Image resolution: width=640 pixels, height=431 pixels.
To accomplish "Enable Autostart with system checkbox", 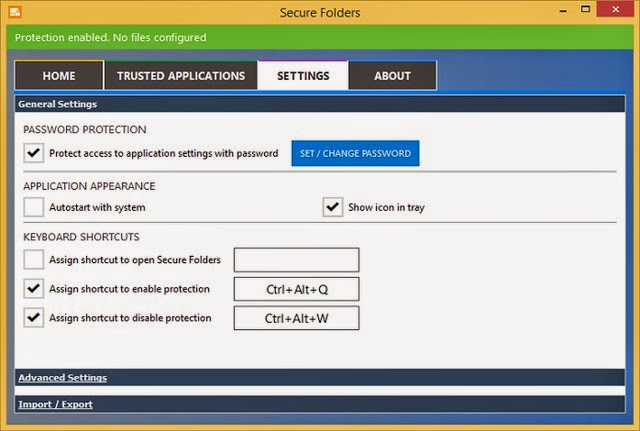I will tap(33, 207).
